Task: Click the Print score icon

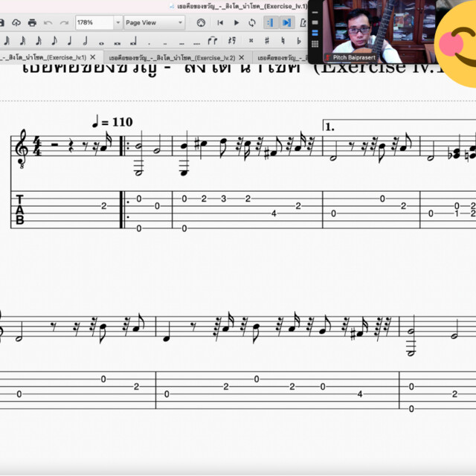Action: (x=32, y=23)
